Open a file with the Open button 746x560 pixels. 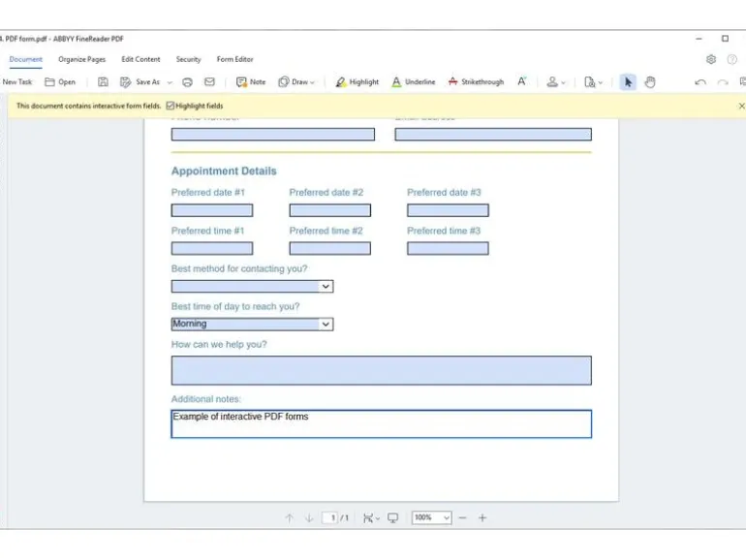pyautogui.click(x=60, y=81)
